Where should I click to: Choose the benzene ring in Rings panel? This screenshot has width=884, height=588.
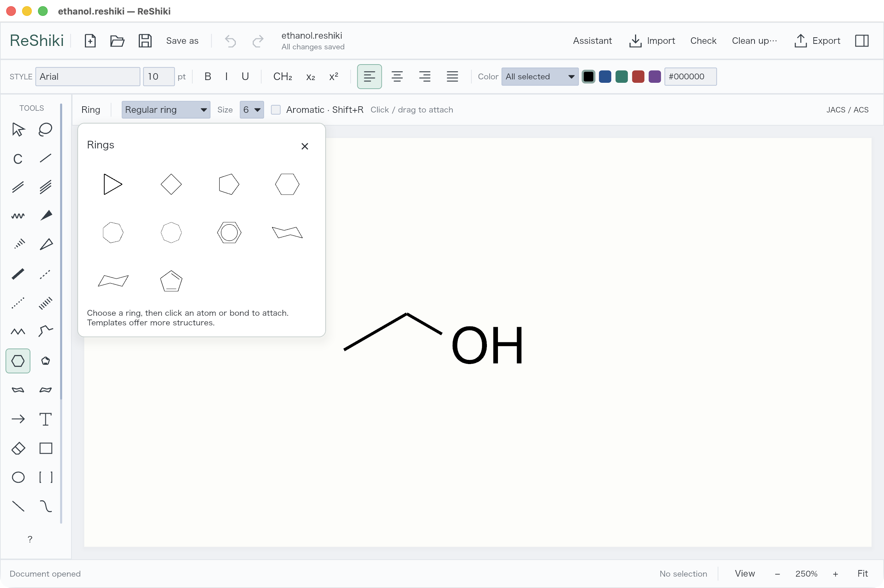229,233
